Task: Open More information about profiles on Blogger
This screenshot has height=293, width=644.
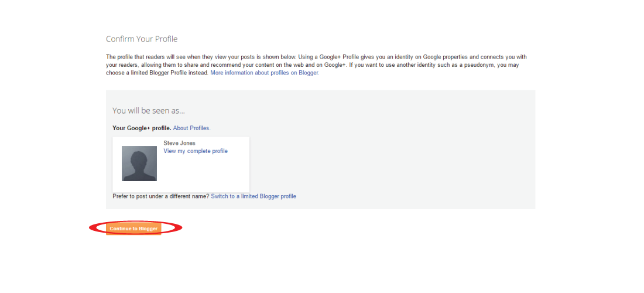Action: [265, 73]
